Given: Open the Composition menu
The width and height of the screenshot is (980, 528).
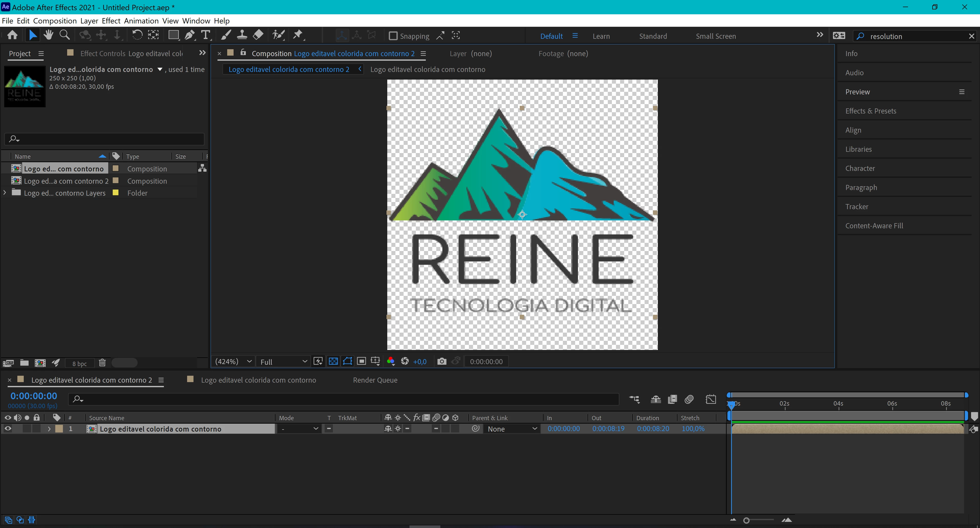Looking at the screenshot, I should (x=55, y=21).
